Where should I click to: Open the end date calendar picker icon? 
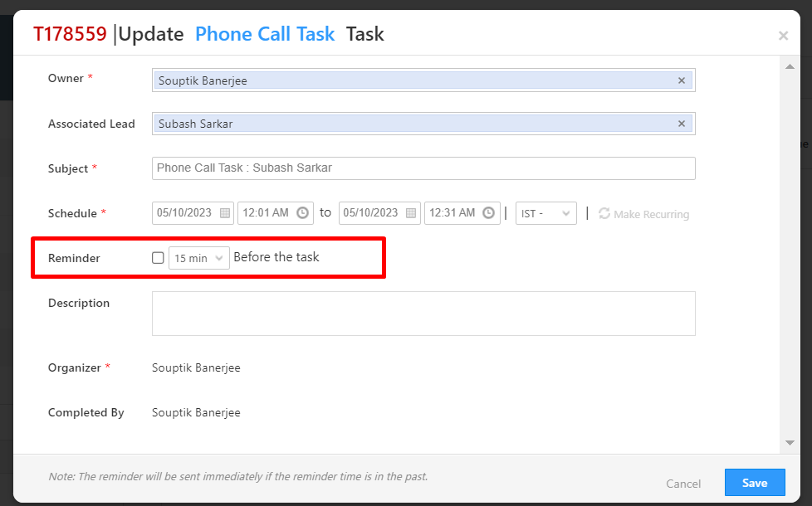click(411, 213)
